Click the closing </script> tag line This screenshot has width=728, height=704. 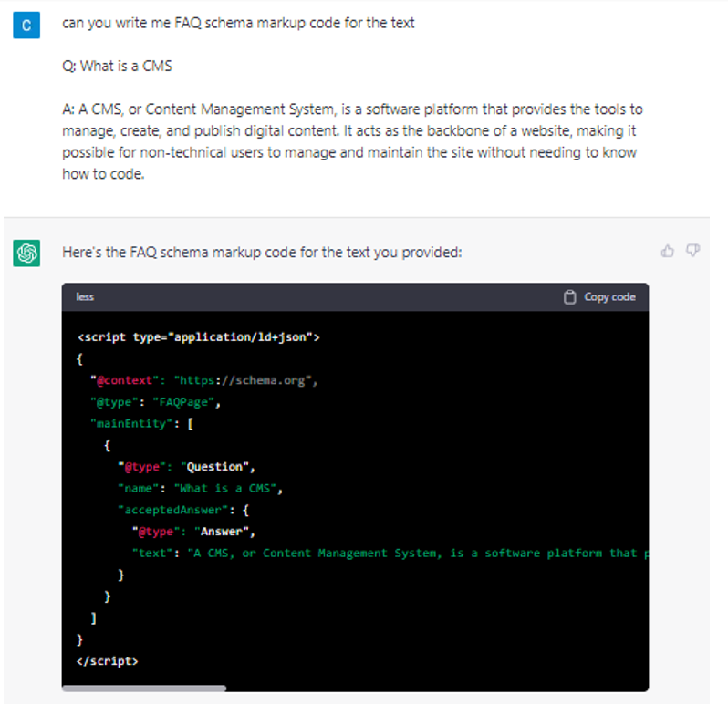pyautogui.click(x=108, y=661)
